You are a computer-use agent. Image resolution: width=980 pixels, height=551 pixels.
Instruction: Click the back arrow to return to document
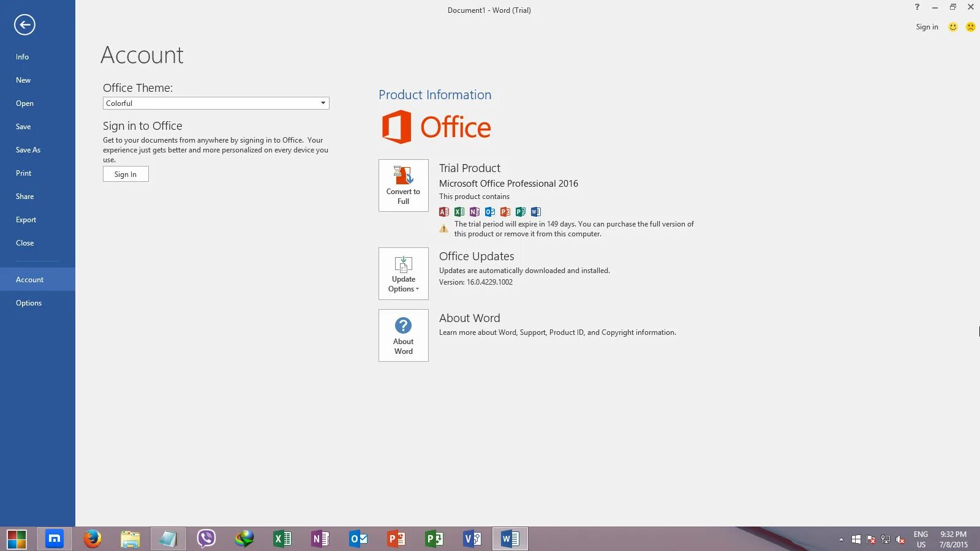[24, 25]
